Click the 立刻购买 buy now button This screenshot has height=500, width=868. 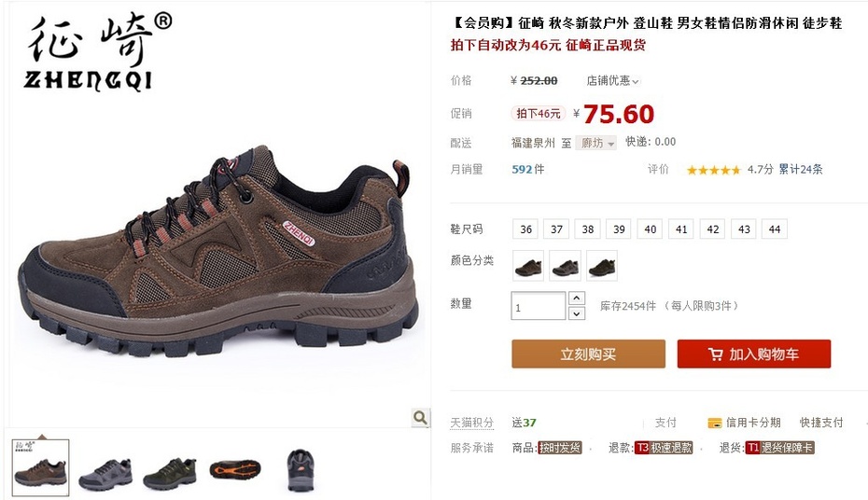pos(588,354)
